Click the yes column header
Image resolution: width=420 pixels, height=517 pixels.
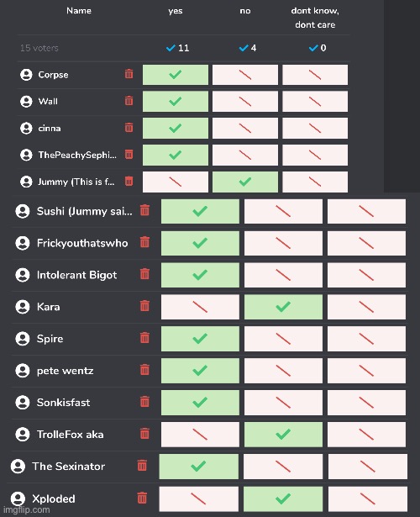click(x=176, y=11)
